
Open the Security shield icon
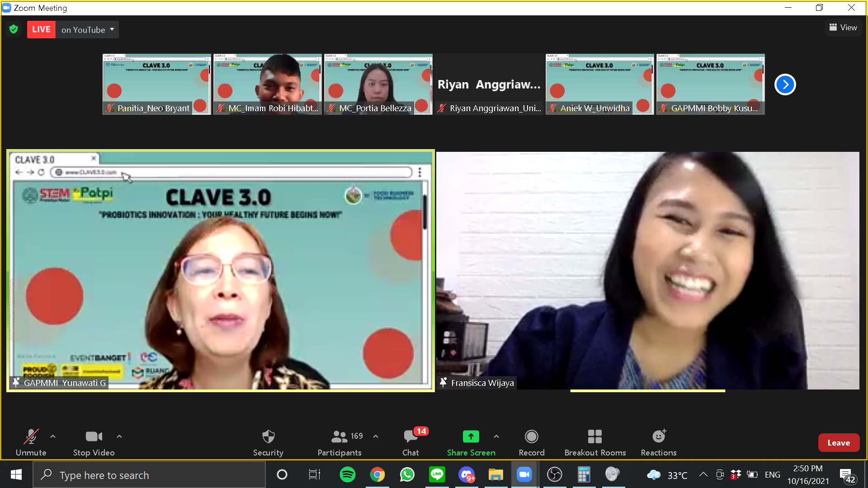click(x=268, y=437)
